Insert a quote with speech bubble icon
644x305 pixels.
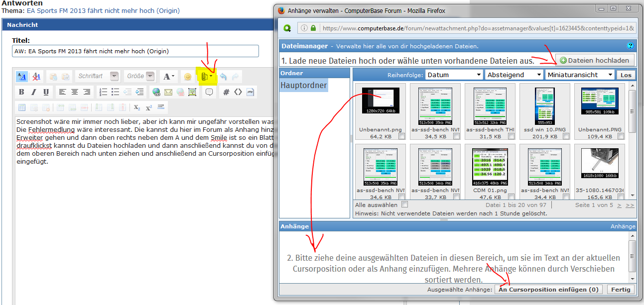pos(209,92)
